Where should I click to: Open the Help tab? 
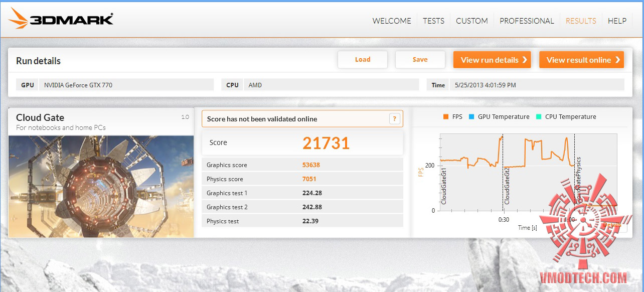pyautogui.click(x=617, y=21)
